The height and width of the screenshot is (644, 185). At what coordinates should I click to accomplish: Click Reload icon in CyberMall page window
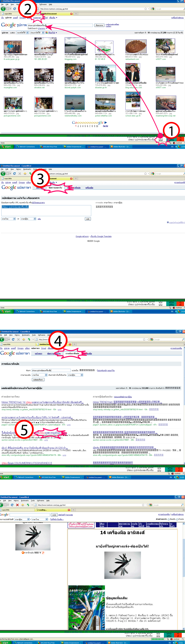point(12,505)
